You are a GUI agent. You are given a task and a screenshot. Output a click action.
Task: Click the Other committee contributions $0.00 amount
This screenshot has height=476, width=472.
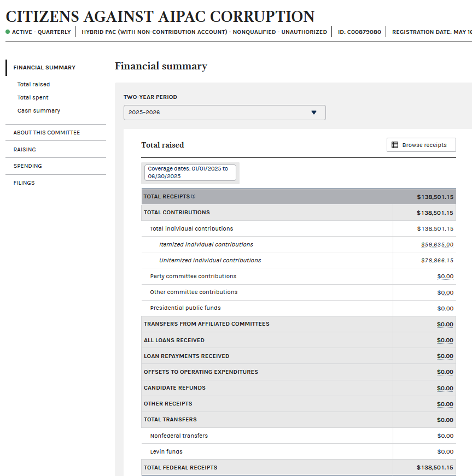[x=445, y=292]
